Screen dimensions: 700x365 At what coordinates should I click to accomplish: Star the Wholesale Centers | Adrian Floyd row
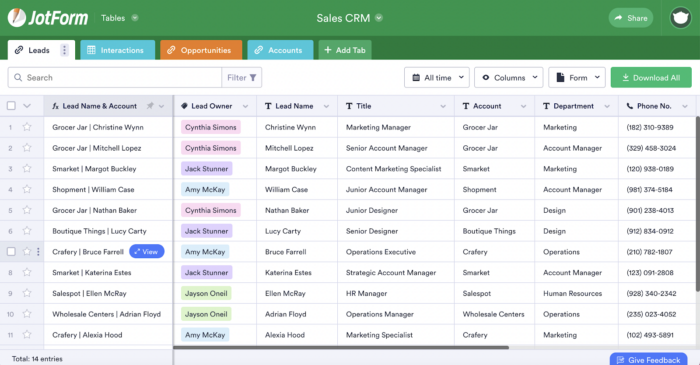click(x=27, y=314)
